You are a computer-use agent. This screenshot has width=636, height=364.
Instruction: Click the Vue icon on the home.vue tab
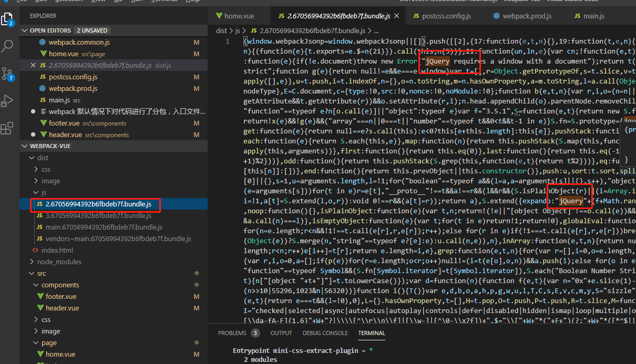coord(218,16)
